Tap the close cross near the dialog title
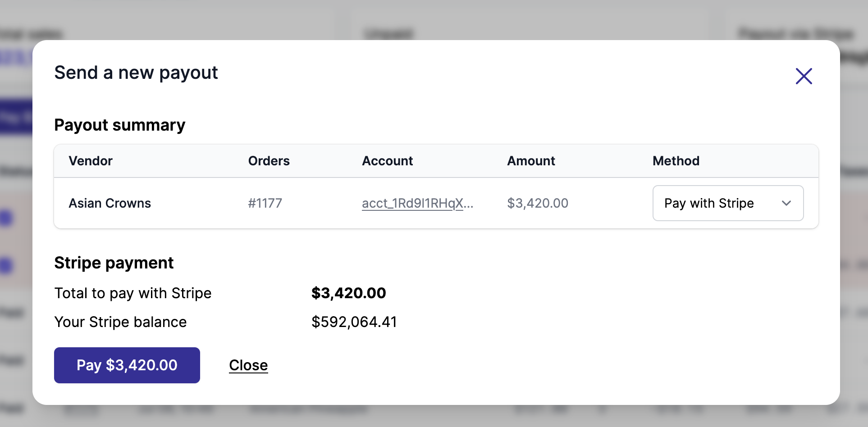Image resolution: width=868 pixels, height=427 pixels. (x=804, y=76)
